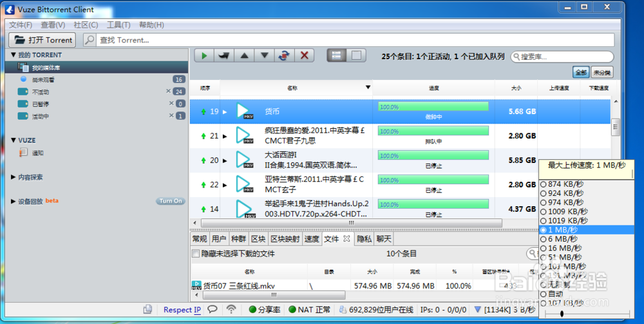Click the MKV file icon of 货币07 三条红线.mkv
Image resolution: width=644 pixels, height=324 pixels.
[196, 285]
